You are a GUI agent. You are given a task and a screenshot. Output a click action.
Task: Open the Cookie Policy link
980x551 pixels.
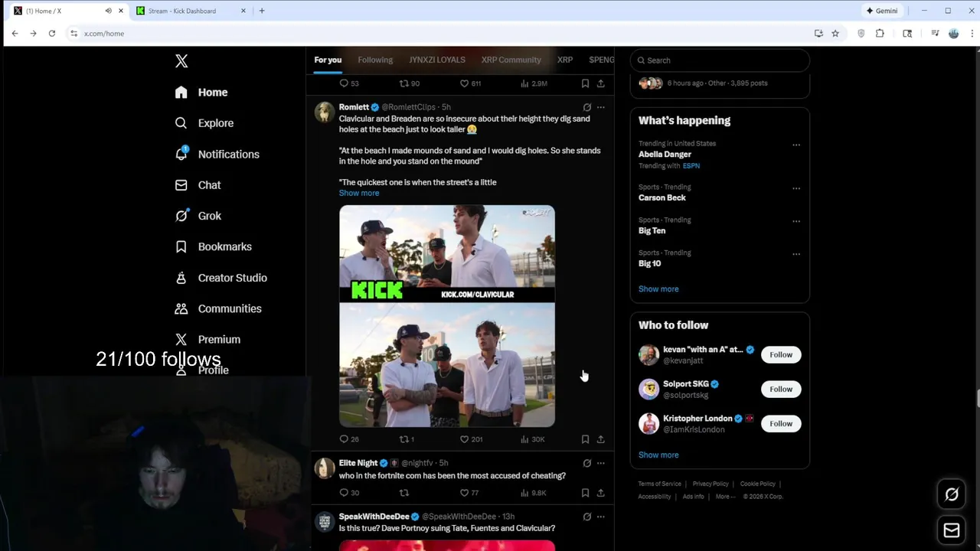click(758, 484)
